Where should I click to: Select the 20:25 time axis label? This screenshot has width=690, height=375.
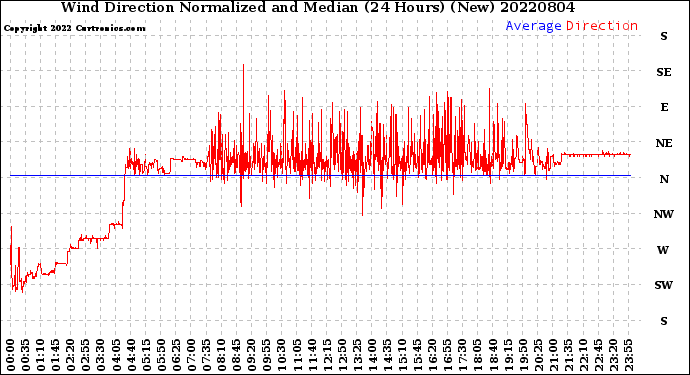tap(538, 355)
